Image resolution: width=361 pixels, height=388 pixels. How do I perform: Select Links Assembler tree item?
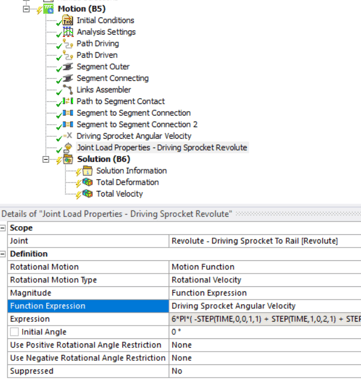click(x=104, y=90)
